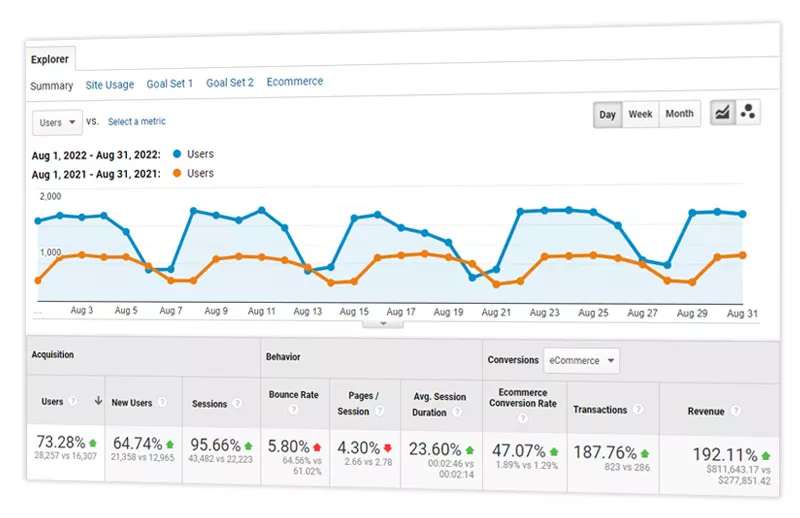The height and width of the screenshot is (518, 800).
Task: Open help icon beside Sessions
Action: pos(237,403)
